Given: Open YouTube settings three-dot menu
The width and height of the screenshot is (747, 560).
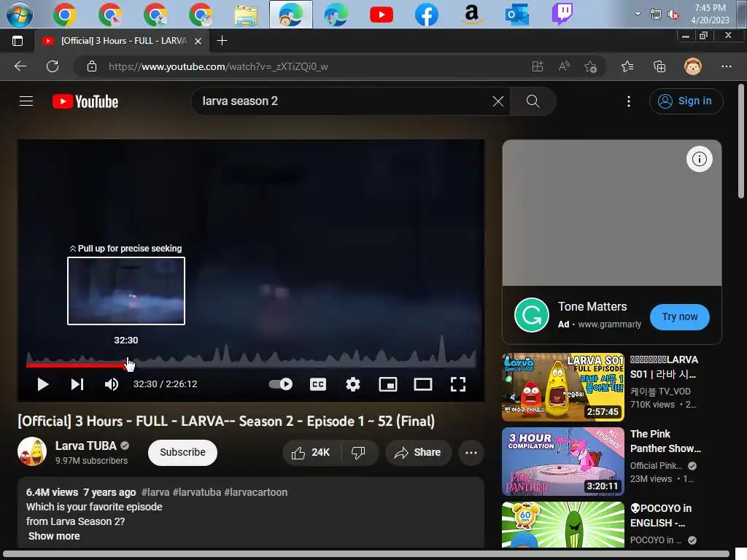Looking at the screenshot, I should (x=629, y=101).
